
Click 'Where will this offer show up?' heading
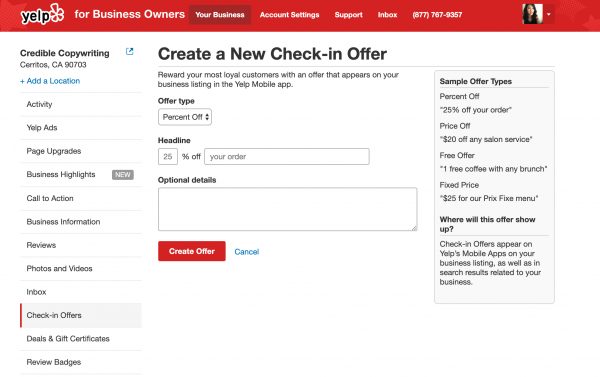coord(488,224)
